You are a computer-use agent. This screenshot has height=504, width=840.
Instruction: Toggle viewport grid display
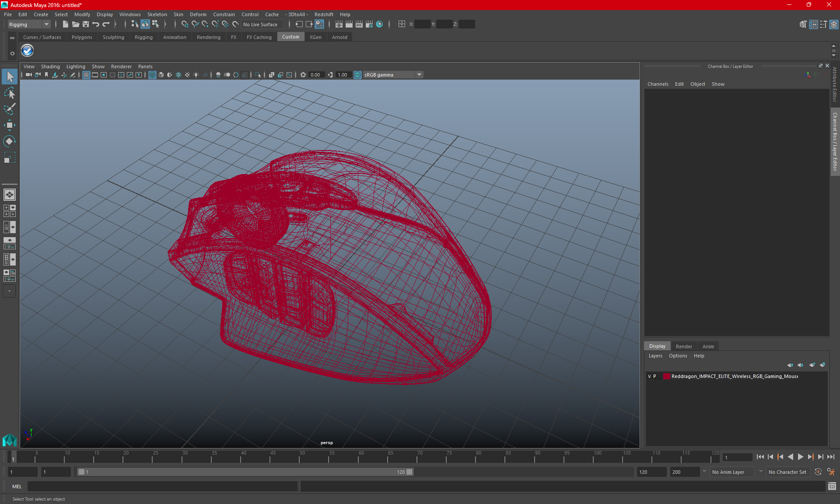click(86, 75)
